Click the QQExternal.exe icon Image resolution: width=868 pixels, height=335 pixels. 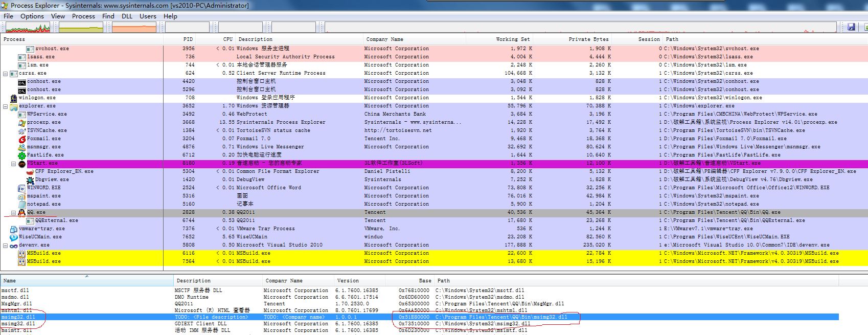point(30,221)
